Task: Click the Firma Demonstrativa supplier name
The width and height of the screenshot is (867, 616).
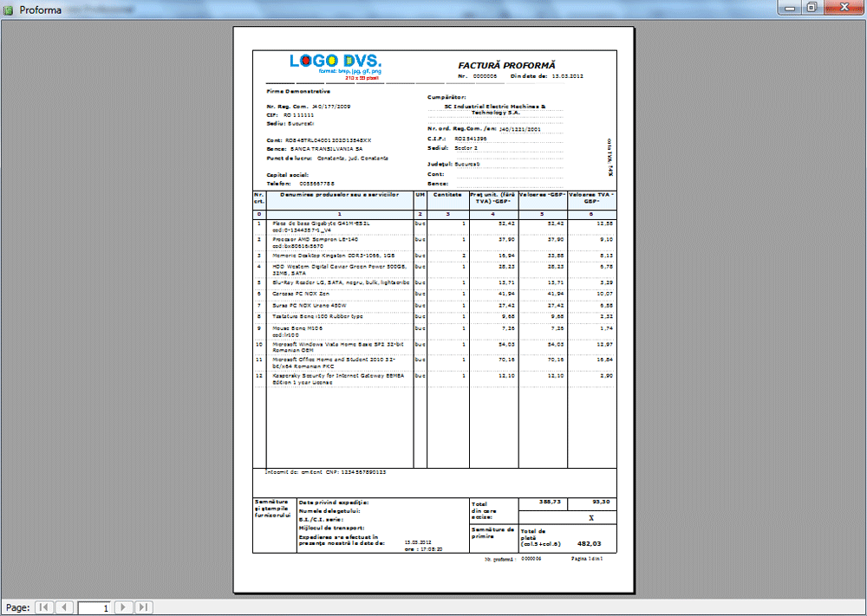Action: click(x=298, y=91)
